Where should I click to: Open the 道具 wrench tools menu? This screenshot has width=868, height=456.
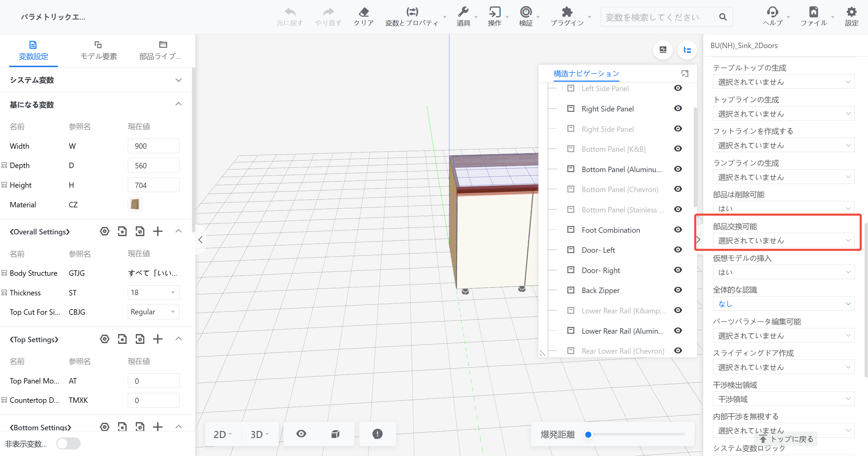[x=463, y=17]
